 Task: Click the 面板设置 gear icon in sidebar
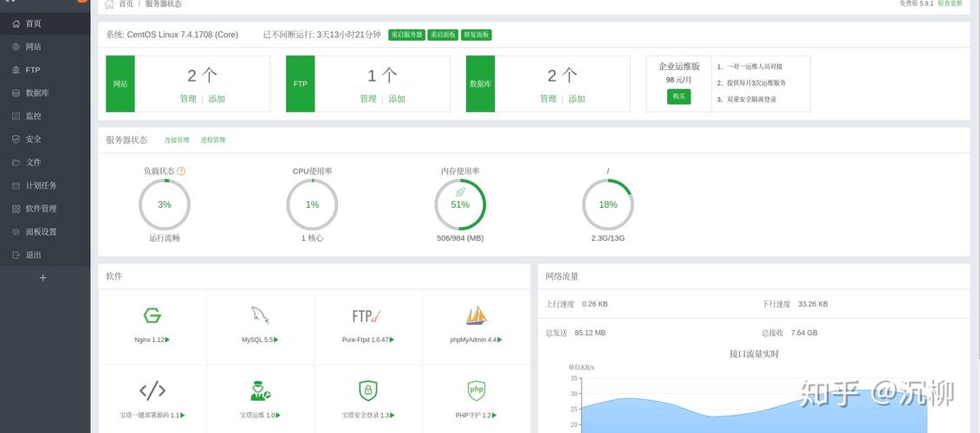point(16,232)
